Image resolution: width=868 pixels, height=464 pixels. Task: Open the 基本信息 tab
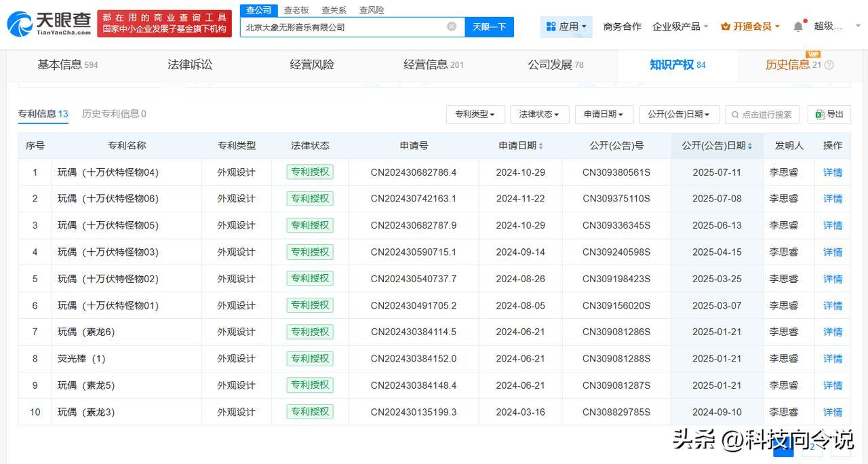point(68,65)
